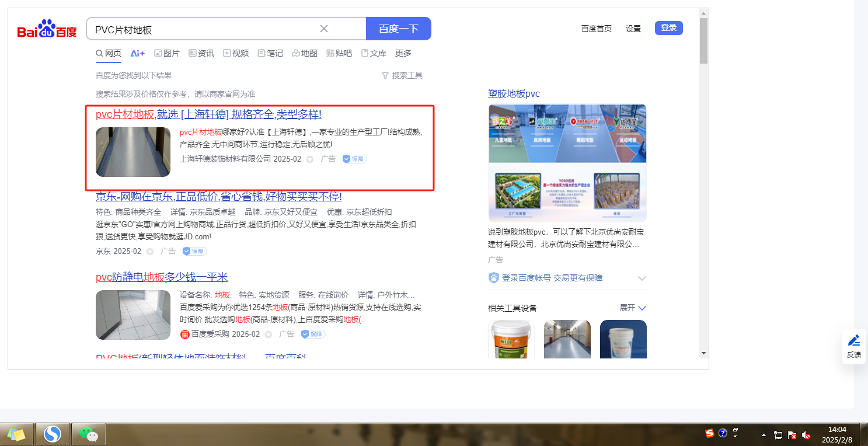Click the 百度为您找到以下结果 text

point(134,75)
